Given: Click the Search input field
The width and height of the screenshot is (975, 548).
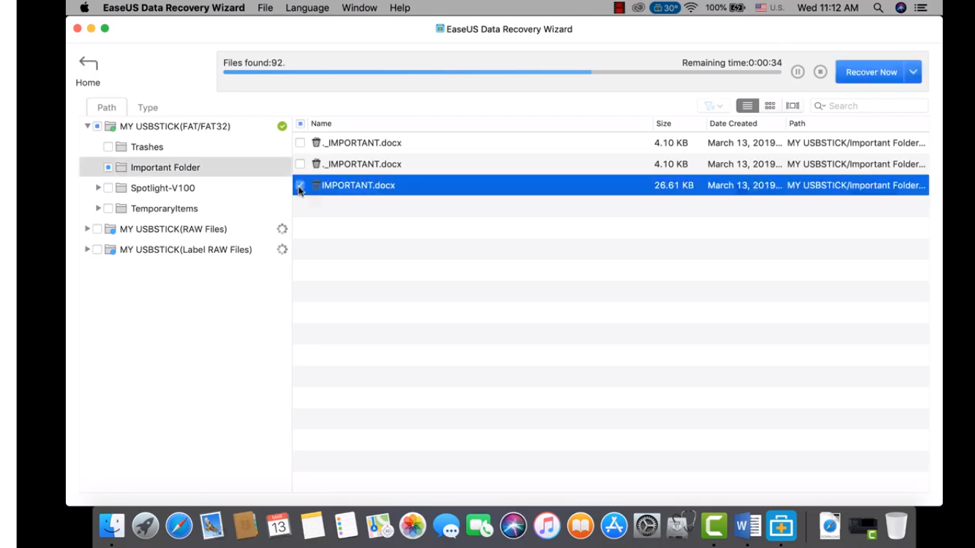Looking at the screenshot, I should 869,106.
